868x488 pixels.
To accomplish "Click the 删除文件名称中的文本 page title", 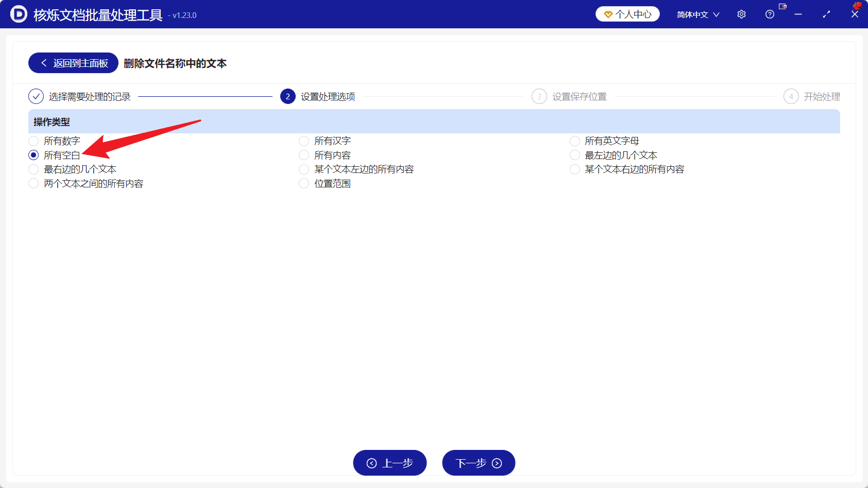I will [x=175, y=63].
